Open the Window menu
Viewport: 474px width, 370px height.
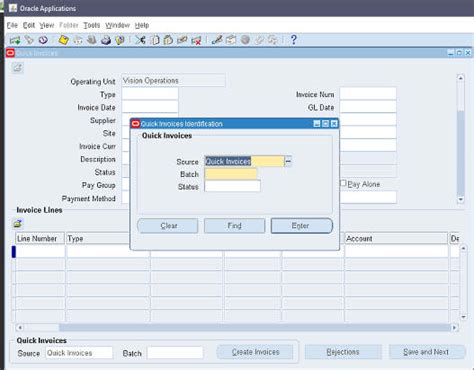[x=117, y=25]
